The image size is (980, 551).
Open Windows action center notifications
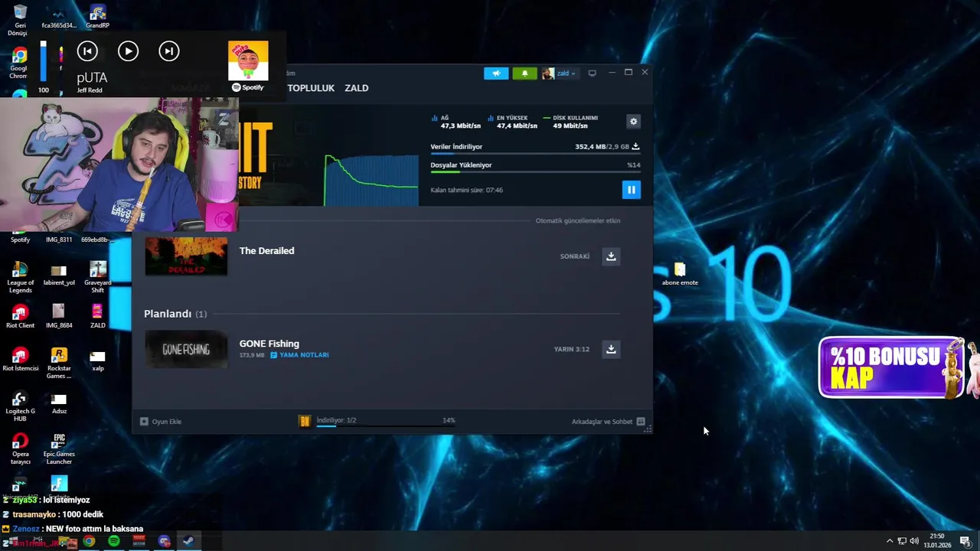tap(965, 541)
